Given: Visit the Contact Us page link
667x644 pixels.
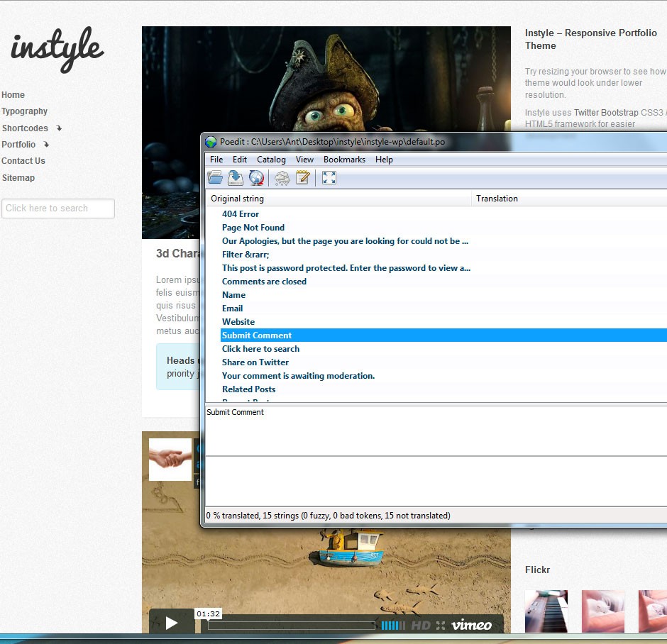Looking at the screenshot, I should pos(23,161).
